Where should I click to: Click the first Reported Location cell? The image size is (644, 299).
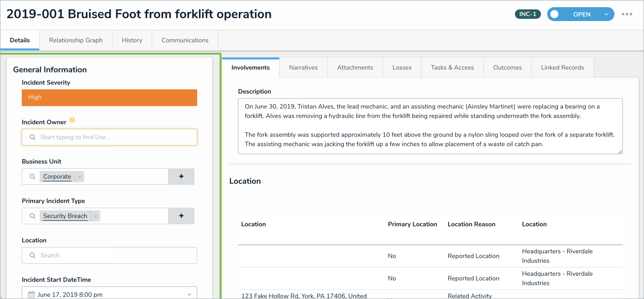click(473, 256)
